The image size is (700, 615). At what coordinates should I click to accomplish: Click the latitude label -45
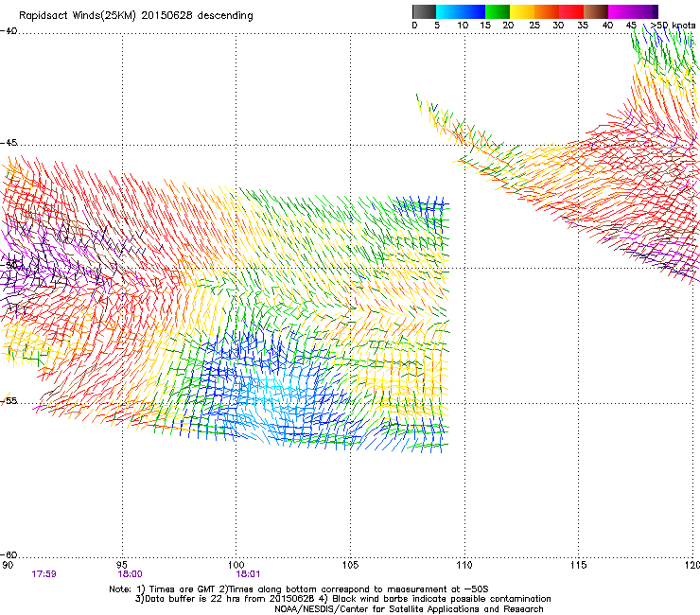pyautogui.click(x=9, y=143)
